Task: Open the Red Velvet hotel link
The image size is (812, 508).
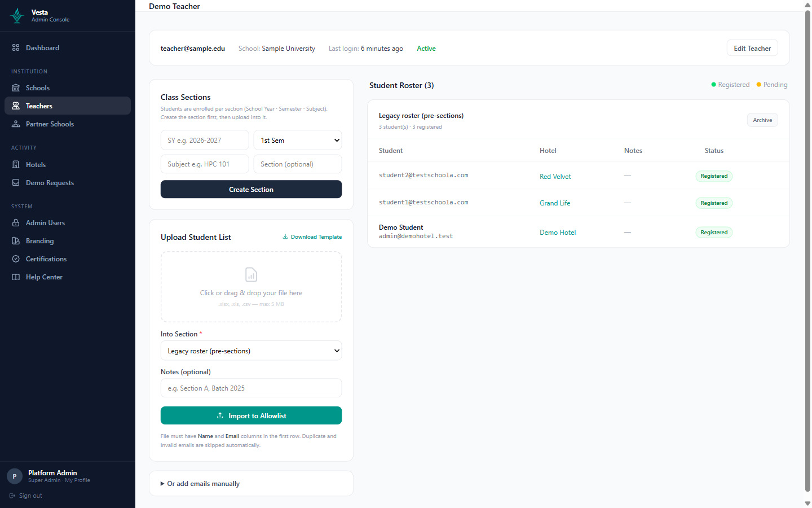Action: pos(555,177)
